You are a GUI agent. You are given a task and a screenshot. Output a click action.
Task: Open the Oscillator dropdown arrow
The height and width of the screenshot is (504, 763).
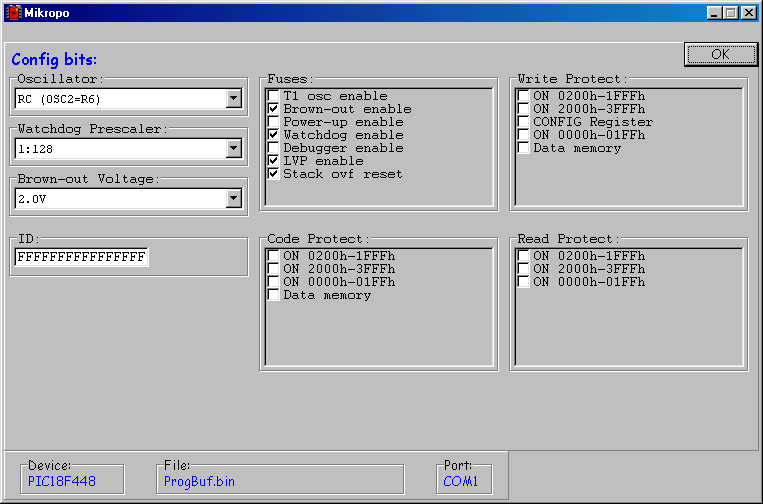click(x=234, y=99)
